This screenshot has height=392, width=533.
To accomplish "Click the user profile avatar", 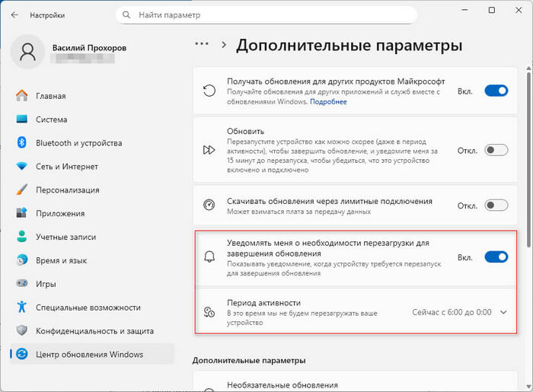I will point(29,53).
